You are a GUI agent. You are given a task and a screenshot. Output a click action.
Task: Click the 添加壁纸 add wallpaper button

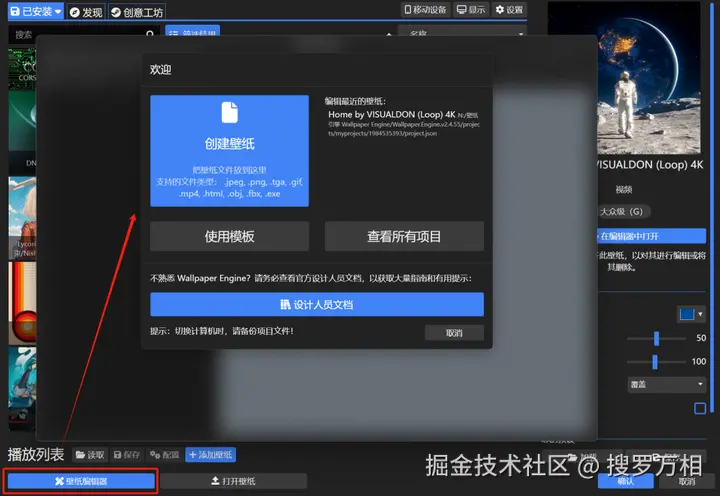pos(211,455)
